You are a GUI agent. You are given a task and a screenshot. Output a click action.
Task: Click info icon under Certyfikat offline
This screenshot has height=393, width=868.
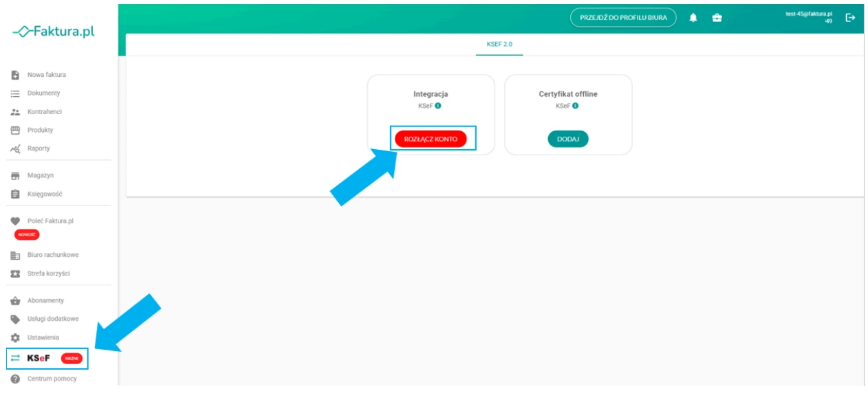pyautogui.click(x=575, y=106)
